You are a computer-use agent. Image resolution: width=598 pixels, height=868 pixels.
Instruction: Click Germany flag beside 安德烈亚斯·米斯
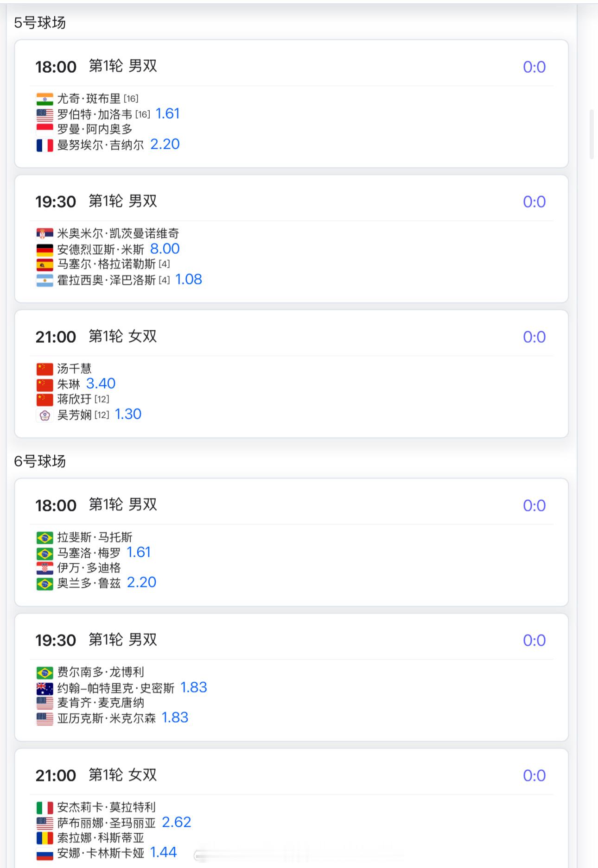(45, 250)
